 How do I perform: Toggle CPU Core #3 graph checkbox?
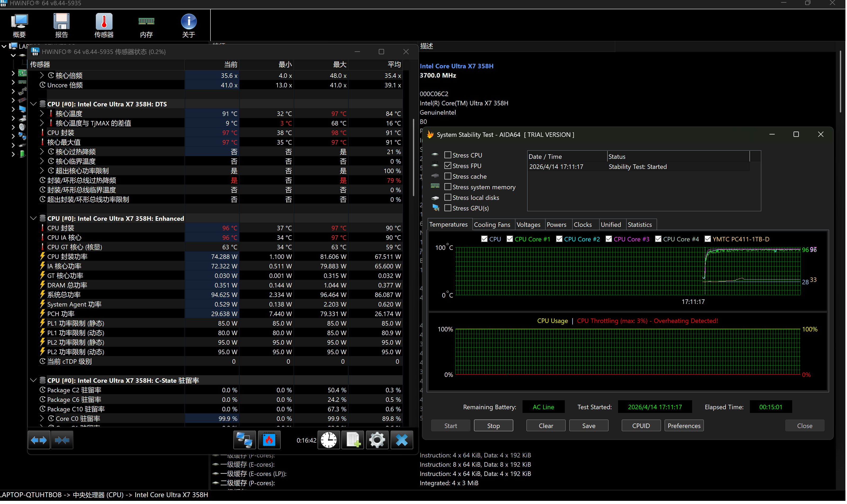point(609,239)
